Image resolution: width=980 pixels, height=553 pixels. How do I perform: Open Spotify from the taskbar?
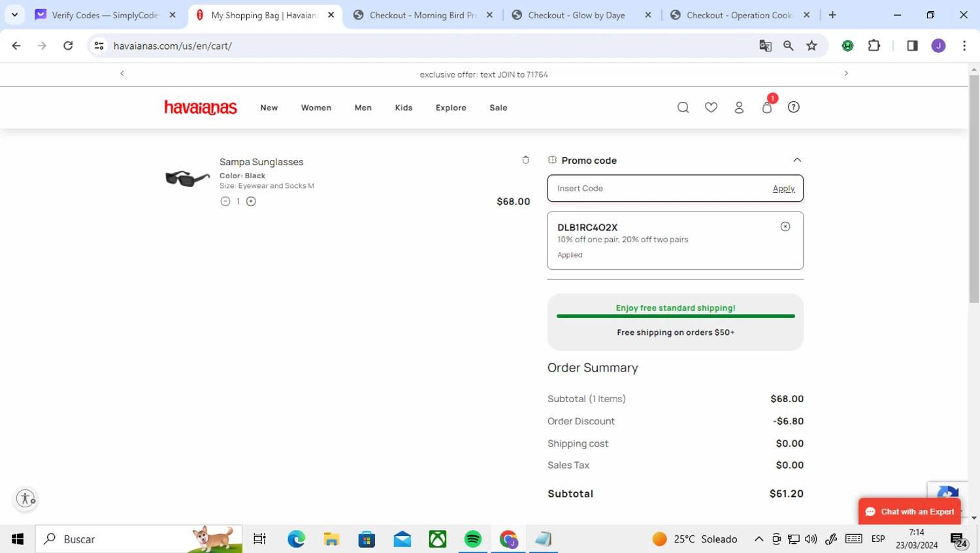(473, 539)
